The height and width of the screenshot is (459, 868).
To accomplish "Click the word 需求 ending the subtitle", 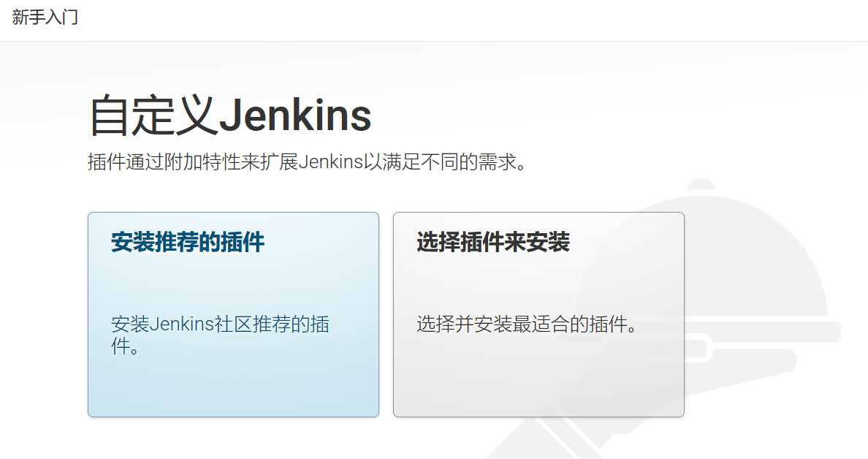I will pos(497,162).
